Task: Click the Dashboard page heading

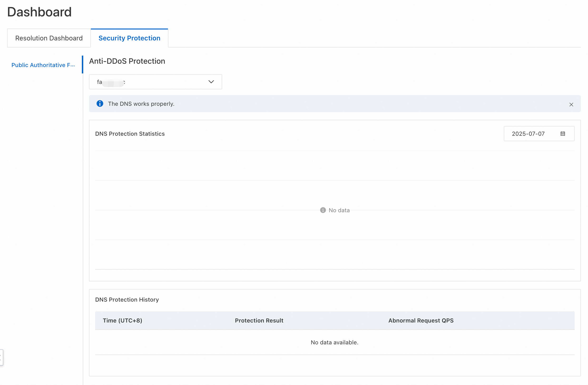Action: tap(39, 12)
